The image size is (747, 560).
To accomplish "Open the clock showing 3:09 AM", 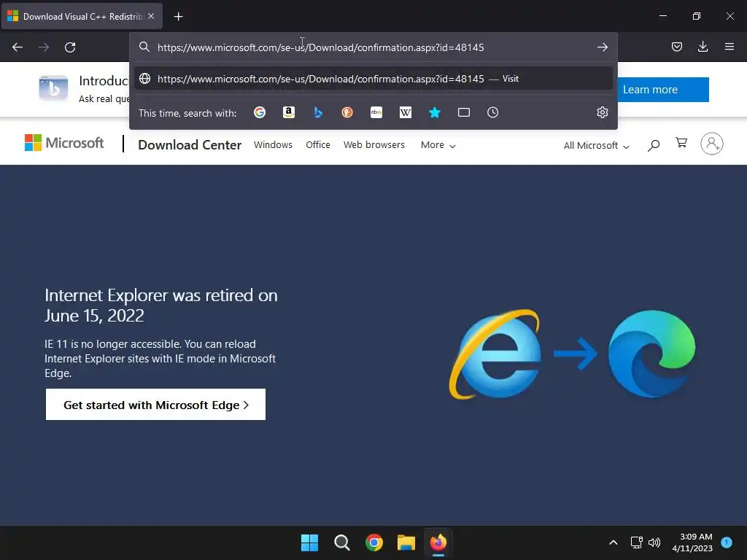I will click(x=692, y=542).
